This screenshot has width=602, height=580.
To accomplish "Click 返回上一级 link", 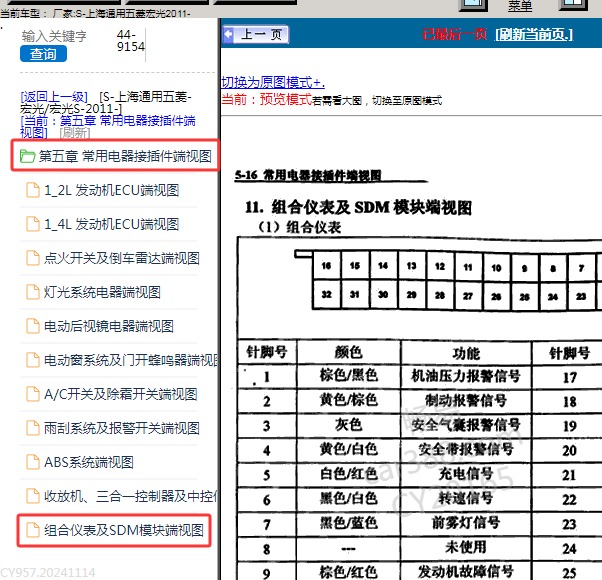I will [x=54, y=96].
